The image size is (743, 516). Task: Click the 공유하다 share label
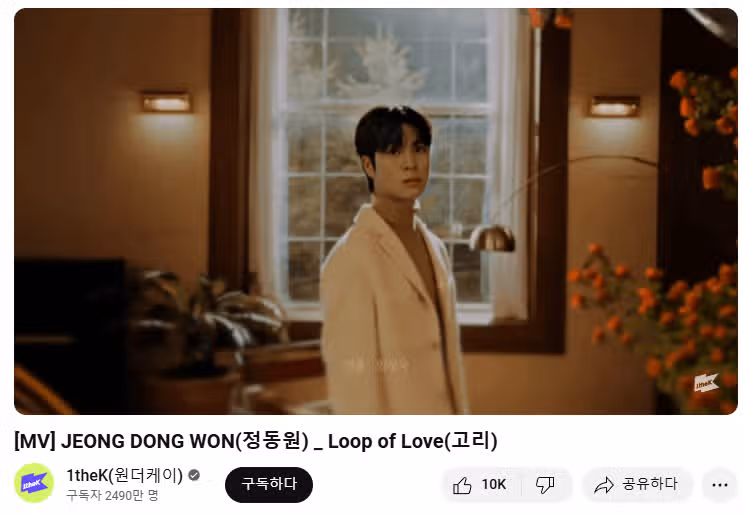coord(649,484)
